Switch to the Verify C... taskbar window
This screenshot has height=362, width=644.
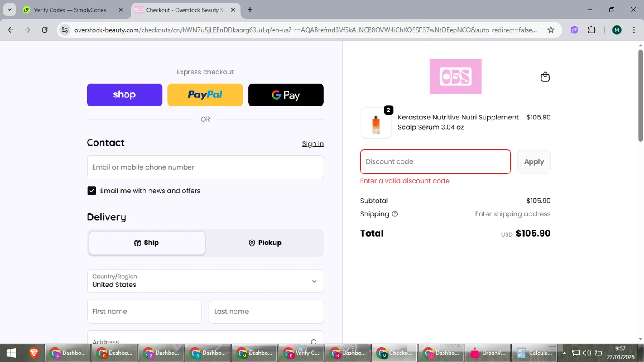301,353
